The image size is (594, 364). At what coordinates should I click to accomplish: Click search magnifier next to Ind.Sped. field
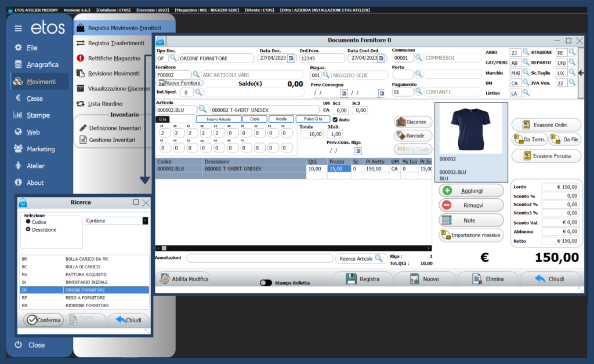198,92
